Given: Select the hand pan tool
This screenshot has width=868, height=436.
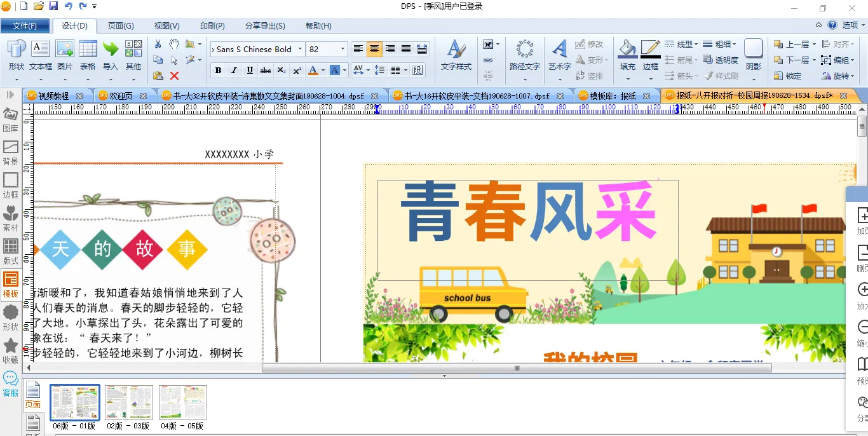Looking at the screenshot, I should [174, 44].
